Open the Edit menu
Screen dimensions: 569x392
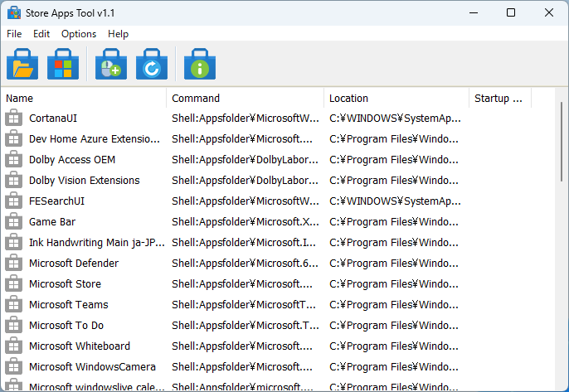tap(41, 34)
